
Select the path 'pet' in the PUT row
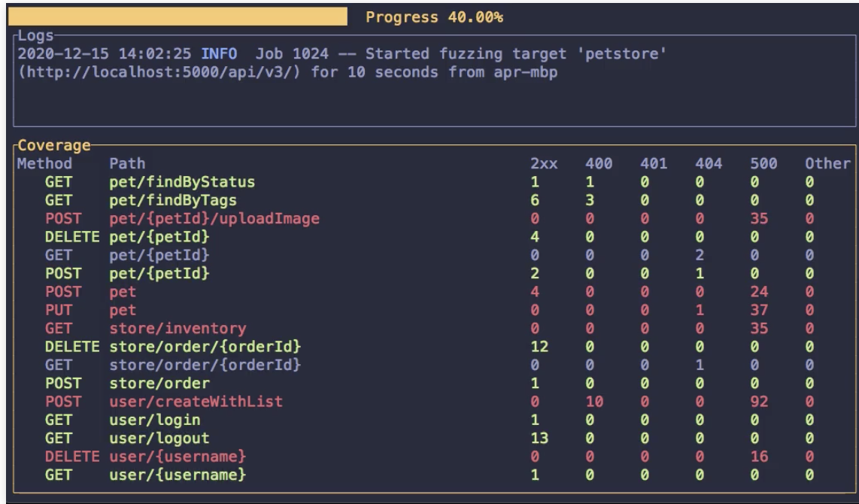[123, 310]
